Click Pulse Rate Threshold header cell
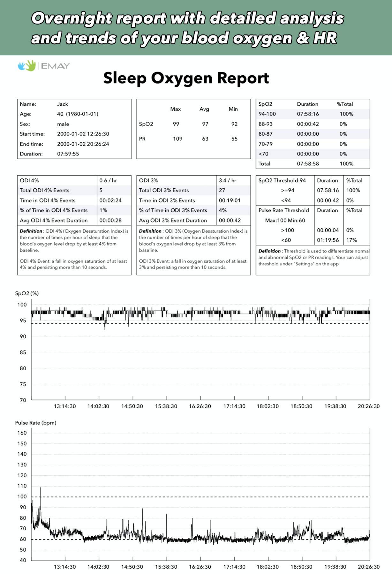Viewport: 392px width, 574px height. coord(284,210)
